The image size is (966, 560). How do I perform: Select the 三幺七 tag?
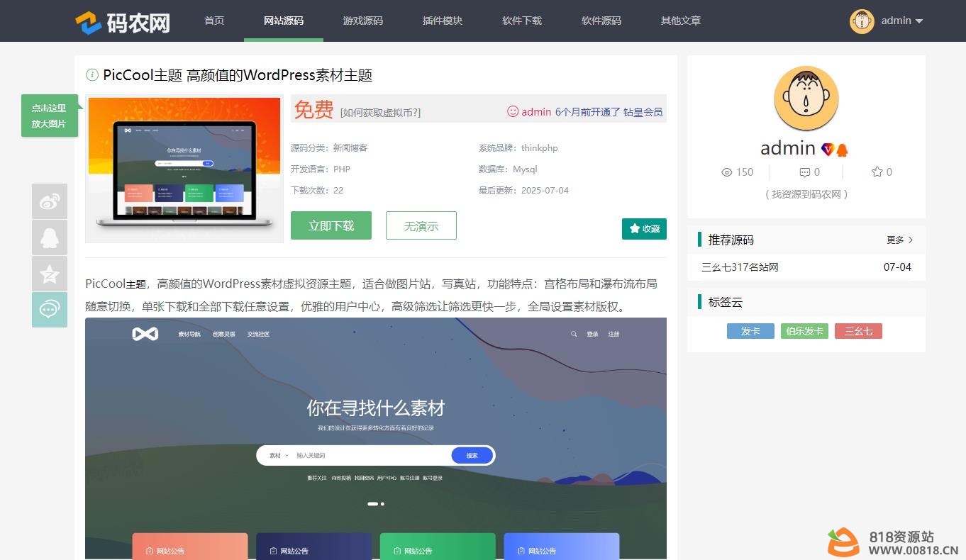[858, 331]
